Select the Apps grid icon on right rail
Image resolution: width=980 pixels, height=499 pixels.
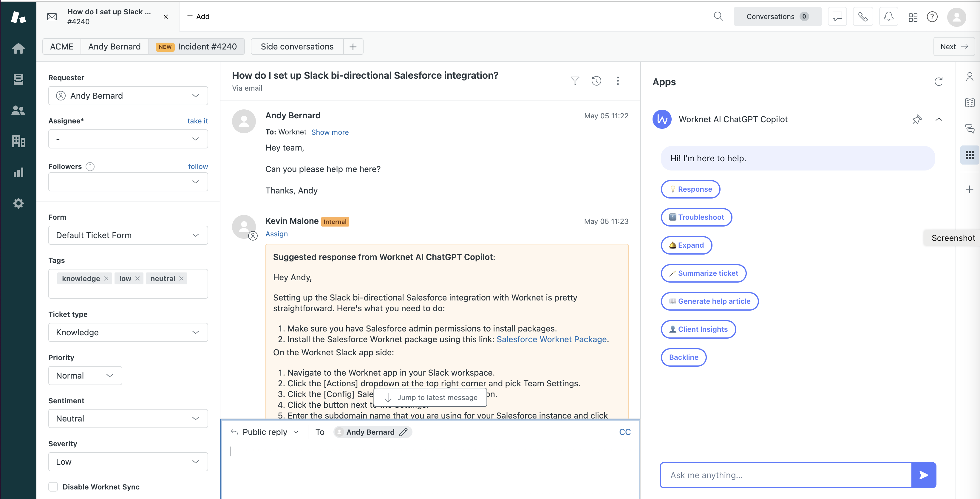969,155
